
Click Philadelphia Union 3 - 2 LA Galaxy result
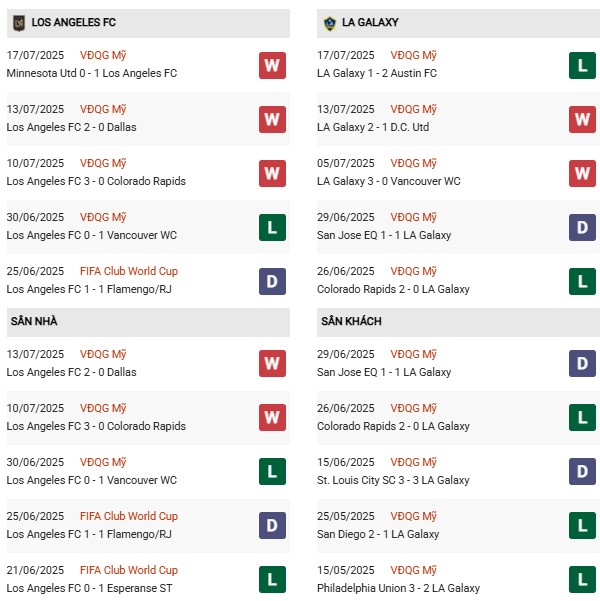(398, 588)
